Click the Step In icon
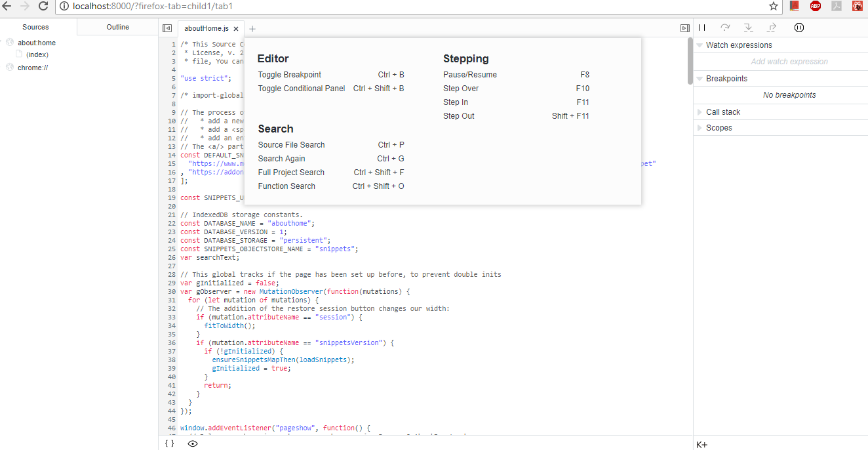Screen dimensions: 868x450 (749, 28)
